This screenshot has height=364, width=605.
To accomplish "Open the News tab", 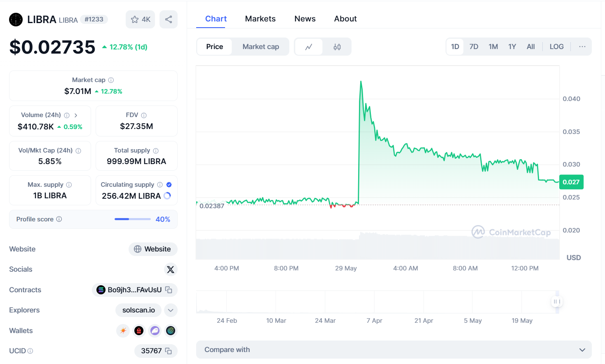I will coord(305,19).
